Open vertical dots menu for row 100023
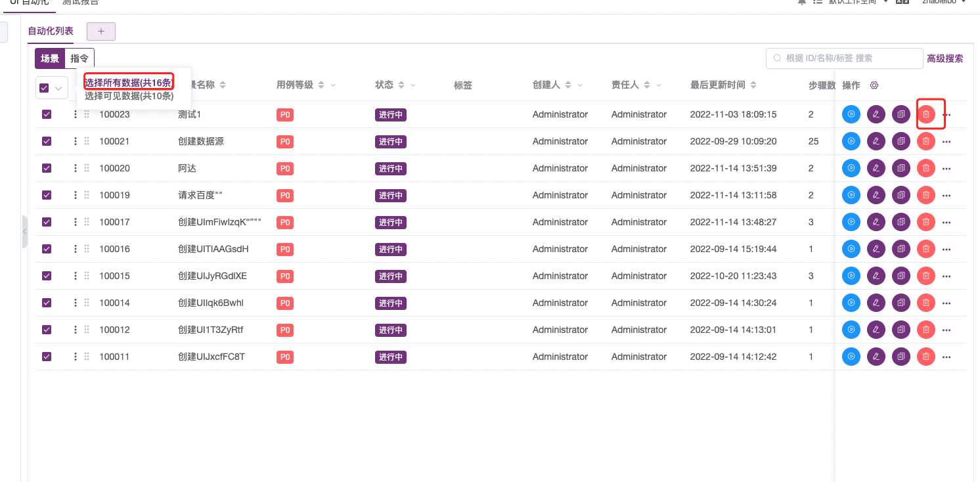 pyautogui.click(x=75, y=114)
